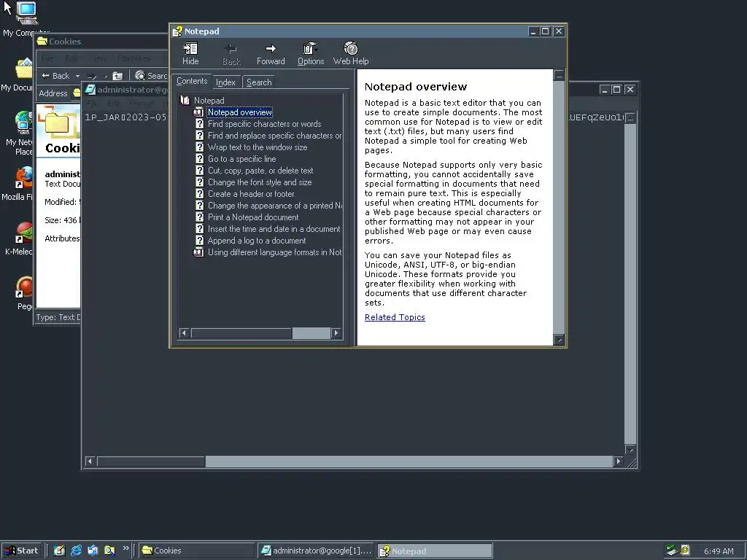Screen dimensions: 747x560
Task: Click the question icon beside 'Wrap text to the window size'
Action: [200, 147]
